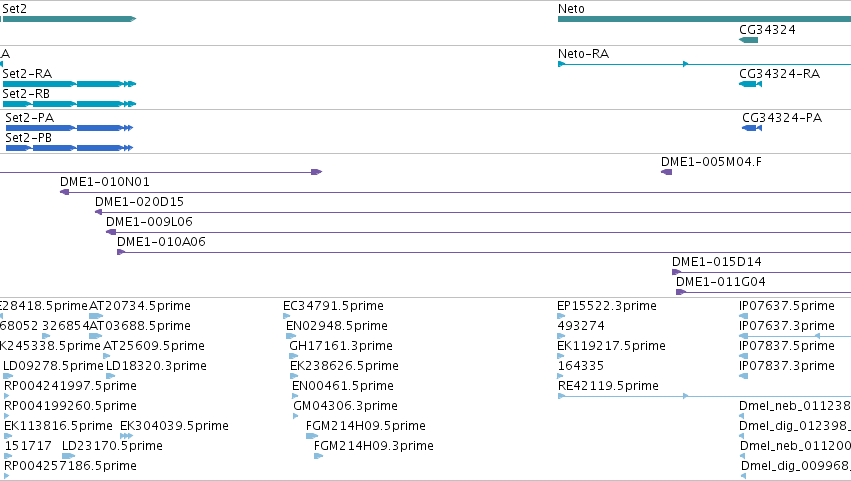Select the CG34324-PA protein glyph
851x481 pixels.
point(752,128)
